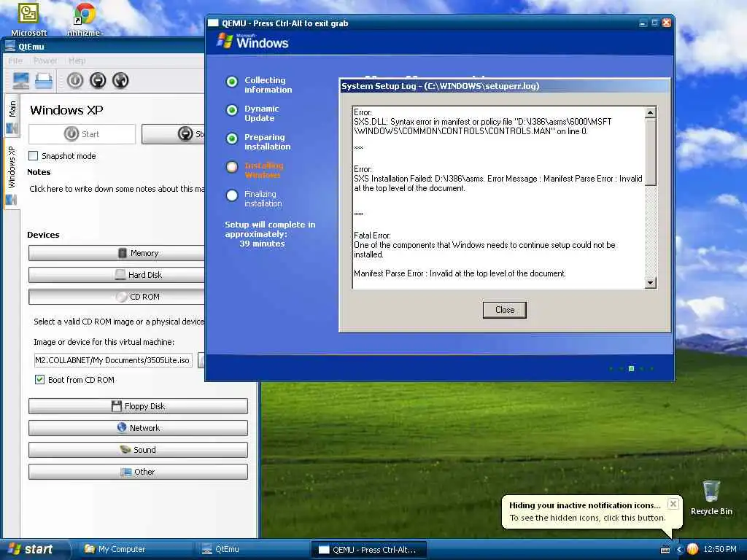Viewport: 747px width, 560px height.
Task: Maximize the QEMU window
Action: pos(655,23)
